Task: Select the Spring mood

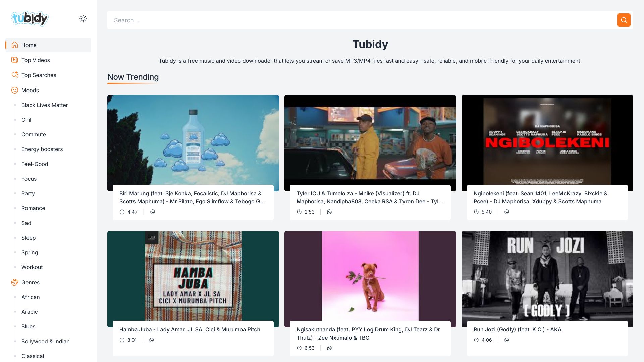Action: pyautogui.click(x=30, y=252)
